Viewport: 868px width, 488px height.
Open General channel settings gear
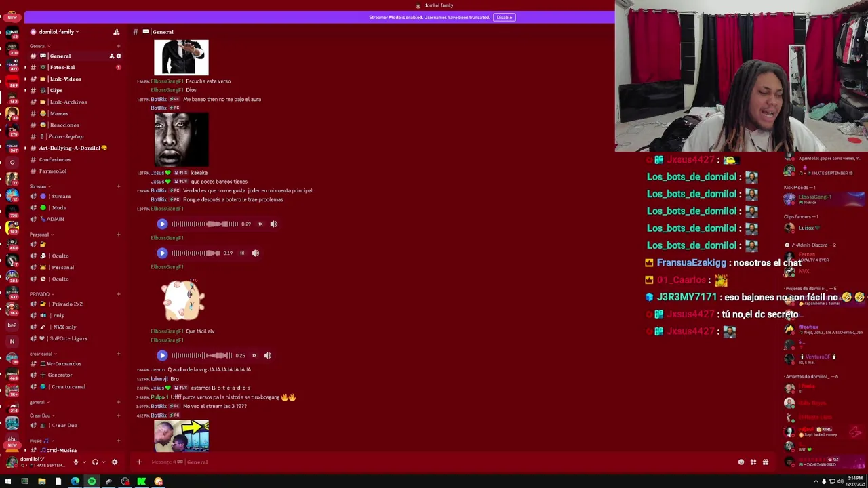coord(119,56)
